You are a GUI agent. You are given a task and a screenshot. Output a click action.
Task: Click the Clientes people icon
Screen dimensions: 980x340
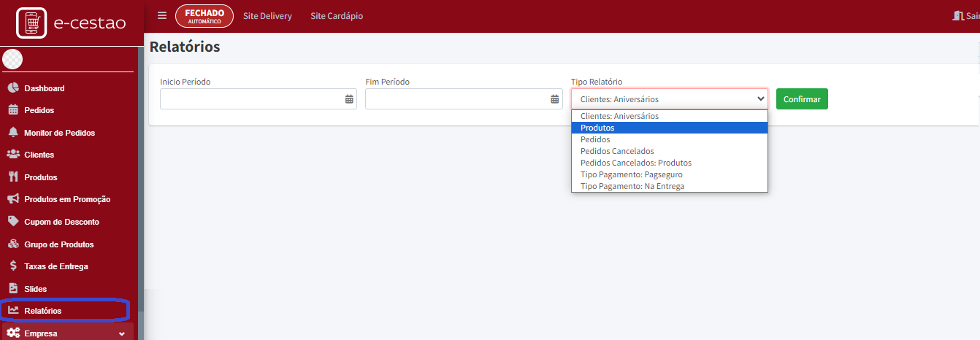click(12, 155)
